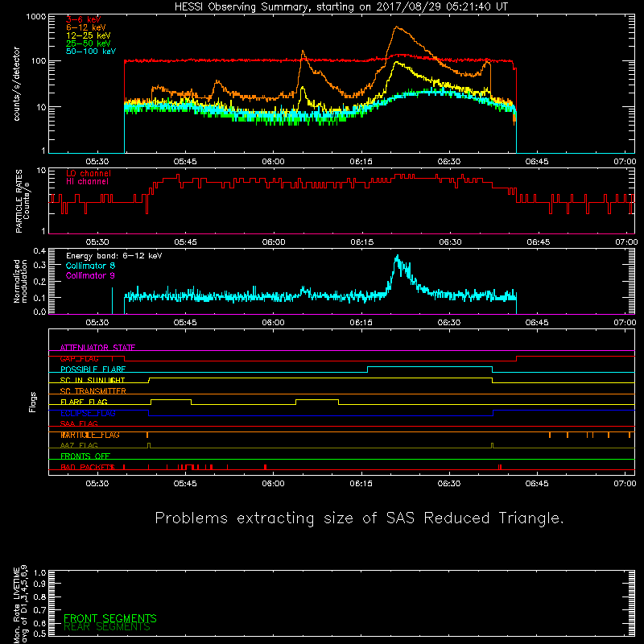This screenshot has height=644, width=644.
Task: Click the raised POSSIBLE FLARE segment in flags plot
Action: tap(430, 367)
